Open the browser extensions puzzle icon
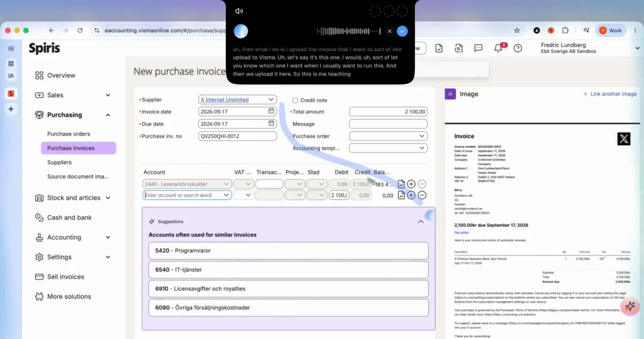 click(x=565, y=31)
